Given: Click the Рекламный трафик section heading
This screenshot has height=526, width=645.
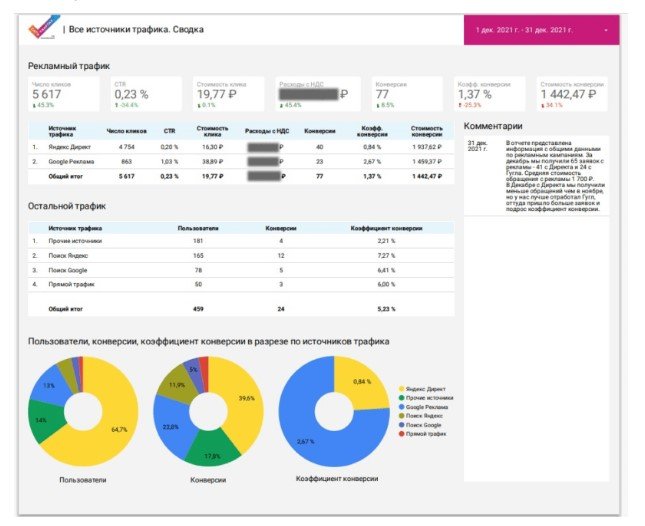Looking at the screenshot, I should tap(69, 66).
